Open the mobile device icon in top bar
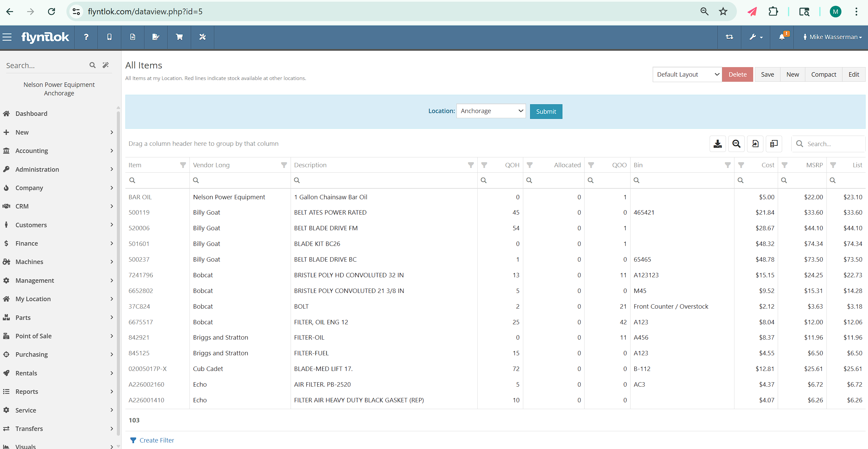 109,37
